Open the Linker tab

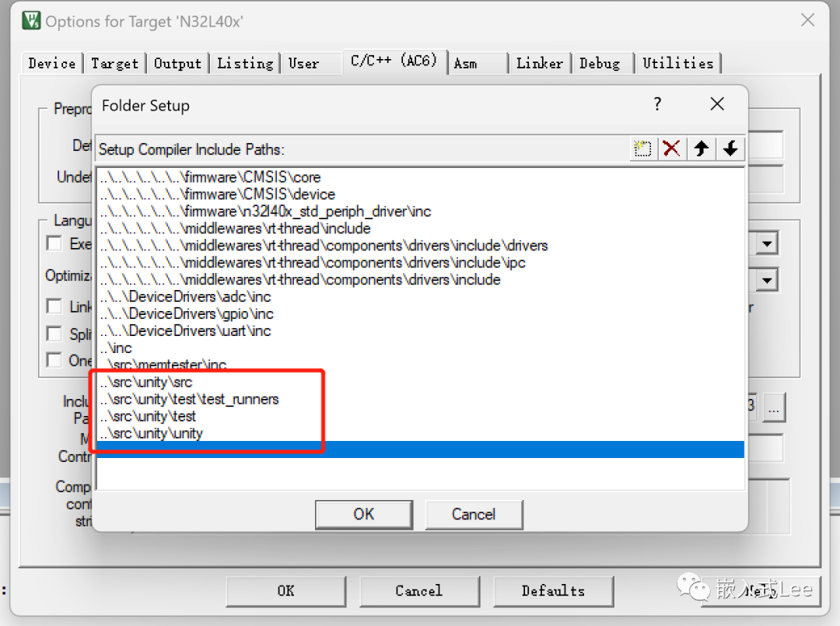pos(540,63)
